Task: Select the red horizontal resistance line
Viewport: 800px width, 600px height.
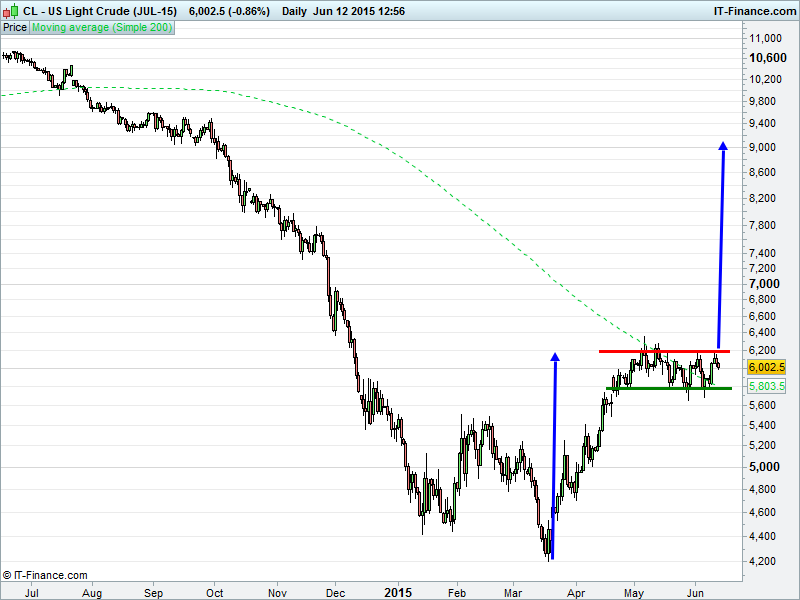Action: pos(664,351)
